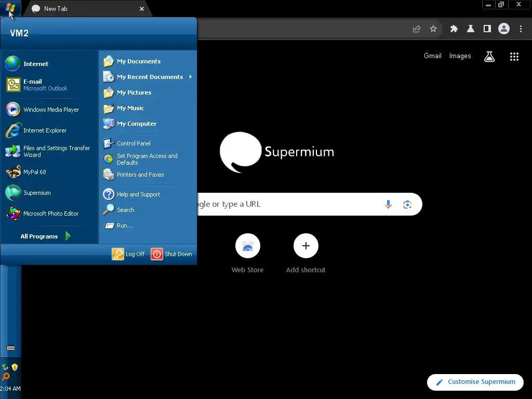The width and height of the screenshot is (532, 399).
Task: Launch Internet Explorer
Action: tap(49, 130)
